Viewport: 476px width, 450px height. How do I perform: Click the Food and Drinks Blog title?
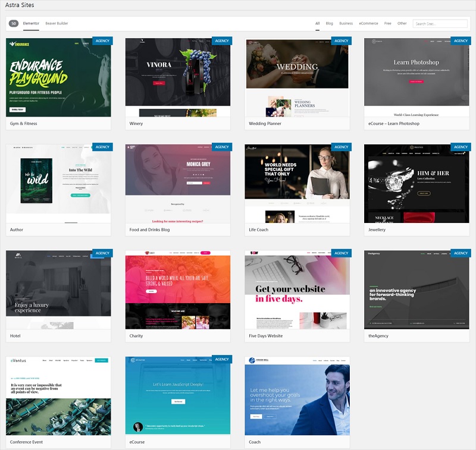[150, 229]
